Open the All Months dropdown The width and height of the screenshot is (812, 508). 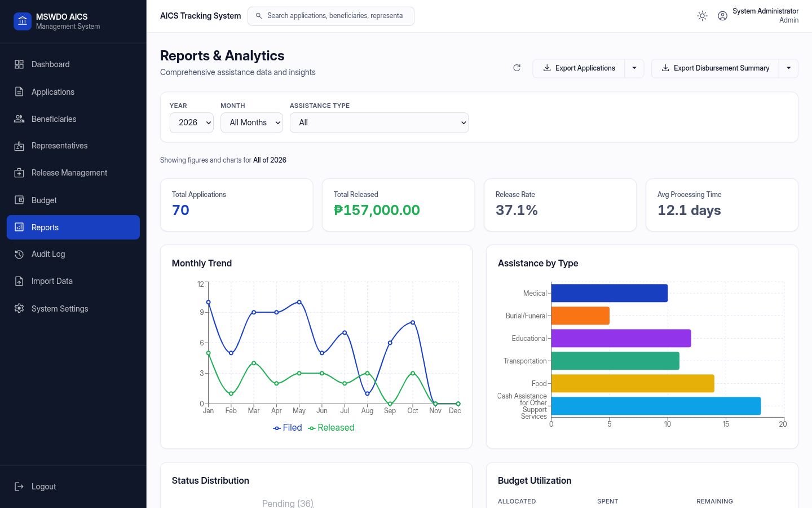tap(251, 122)
